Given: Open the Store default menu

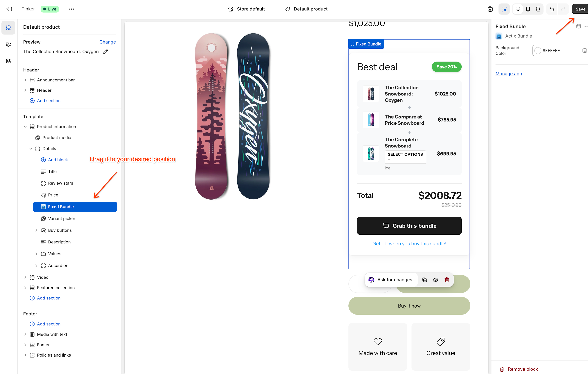Looking at the screenshot, I should coord(246,9).
